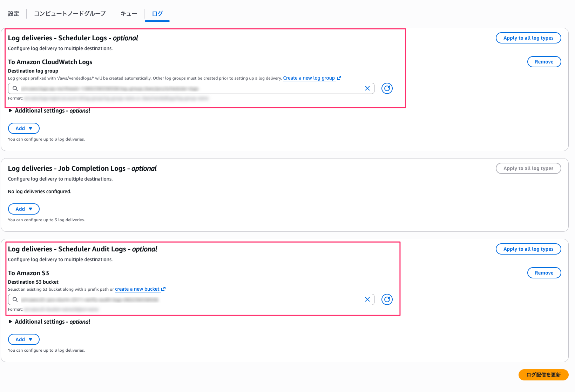Click external link icon beside Create a new log group
This screenshot has height=392, width=575.
(339, 78)
